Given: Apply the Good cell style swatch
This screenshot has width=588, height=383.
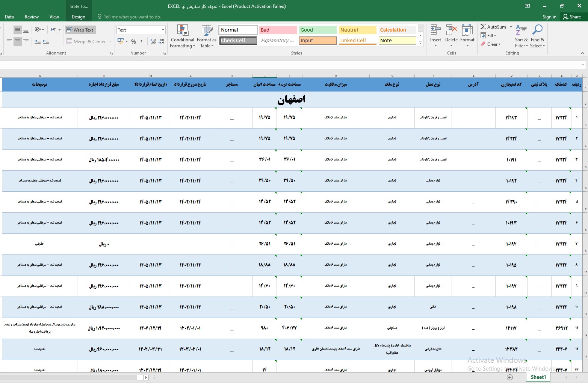Looking at the screenshot, I should [317, 30].
